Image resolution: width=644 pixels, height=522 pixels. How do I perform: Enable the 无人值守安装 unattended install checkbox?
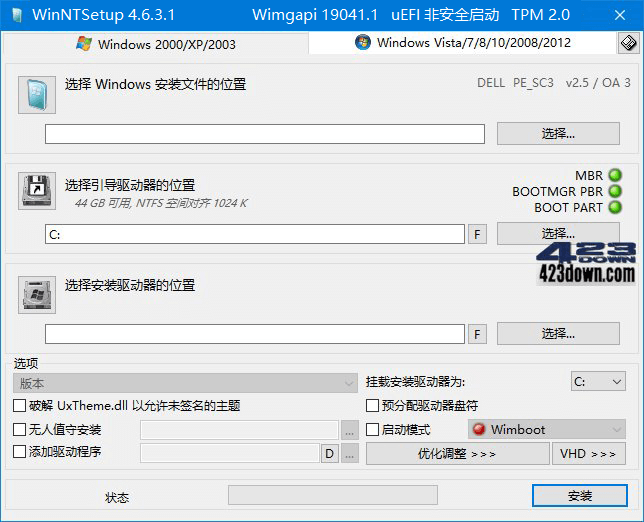(19, 430)
